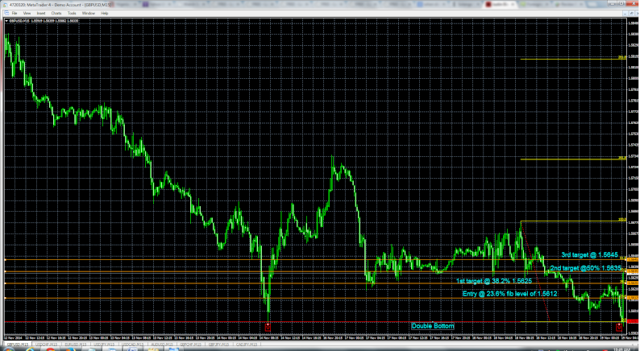
Task: Click the MetaTrader icon in the title bar
Action: 3,4
